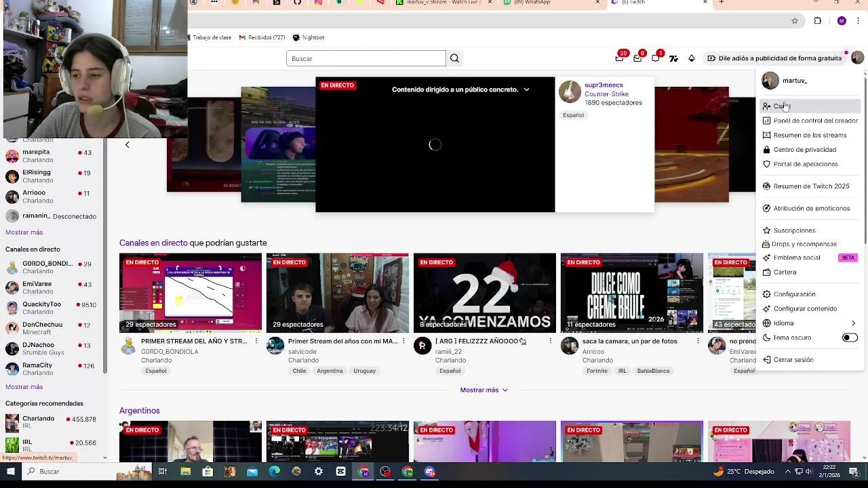Open the Recibidos (727) bookmark
The width and height of the screenshot is (868, 488).
[262, 37]
